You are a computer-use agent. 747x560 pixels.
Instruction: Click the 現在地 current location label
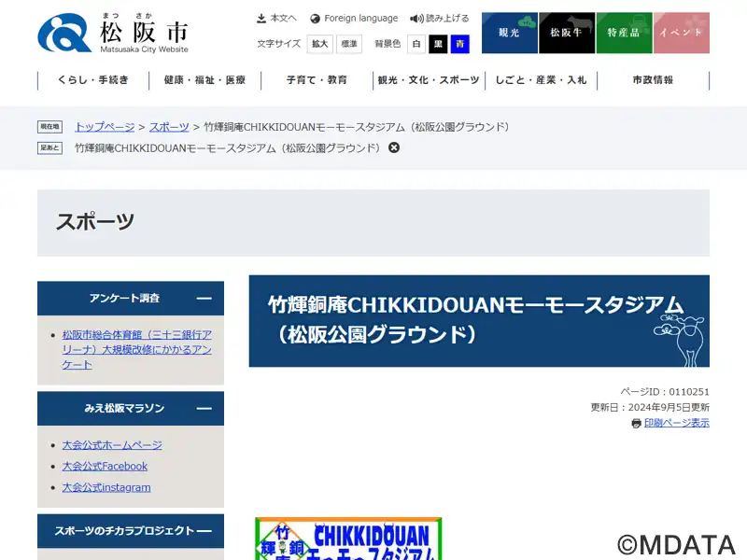tap(50, 127)
